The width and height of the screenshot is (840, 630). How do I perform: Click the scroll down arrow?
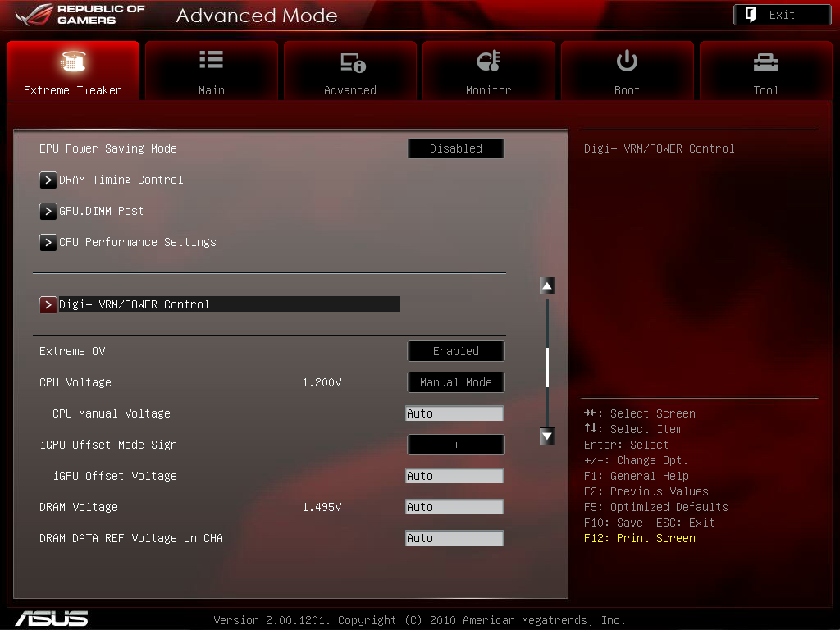coord(547,436)
